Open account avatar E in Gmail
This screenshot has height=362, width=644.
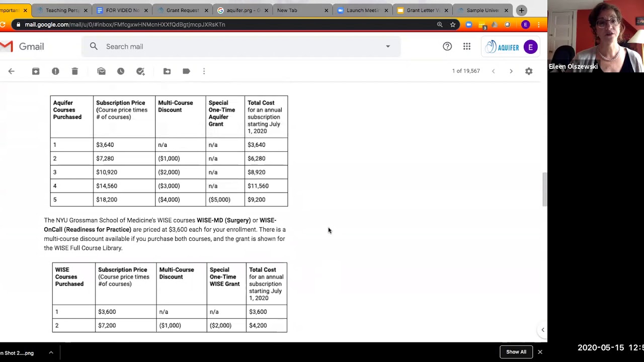coord(530,47)
